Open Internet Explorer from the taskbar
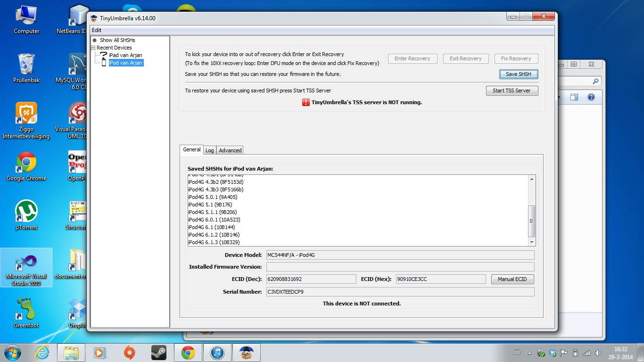 pos(42,352)
